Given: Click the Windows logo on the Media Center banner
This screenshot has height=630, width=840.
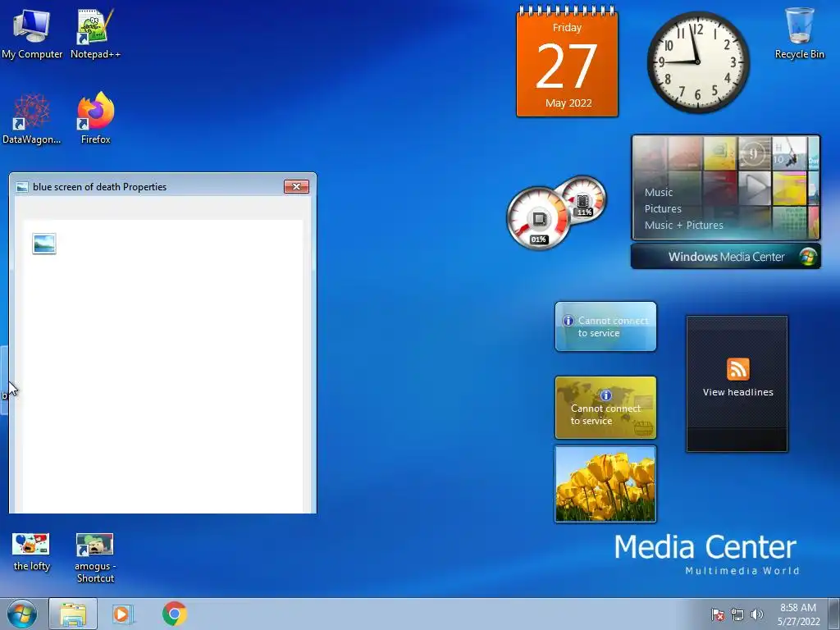Looking at the screenshot, I should point(807,257).
